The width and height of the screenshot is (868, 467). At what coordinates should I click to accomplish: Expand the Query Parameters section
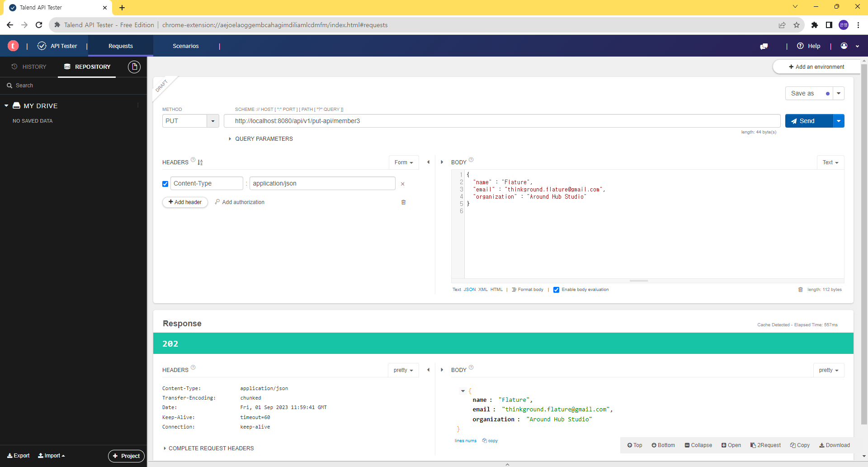(x=261, y=139)
